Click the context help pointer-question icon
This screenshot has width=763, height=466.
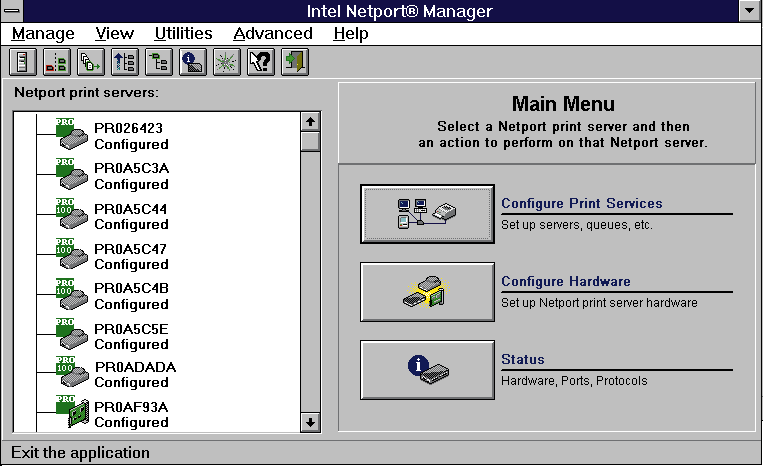coord(261,62)
